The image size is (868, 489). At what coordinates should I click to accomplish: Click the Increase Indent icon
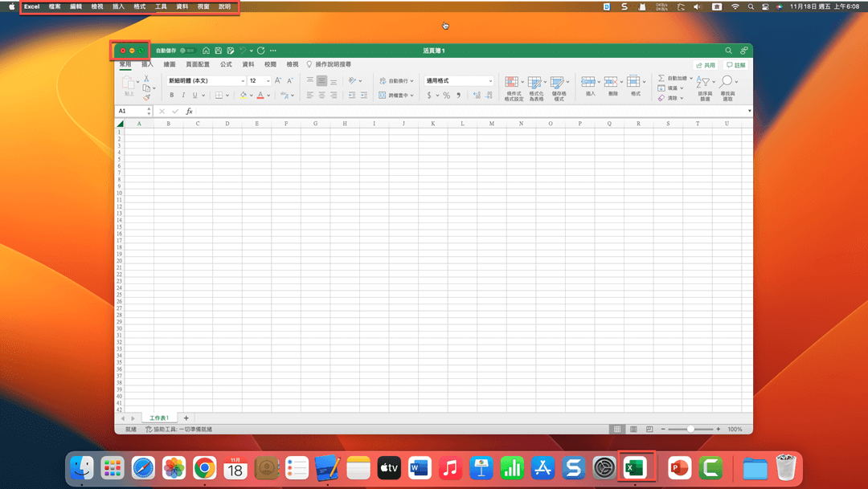click(364, 95)
